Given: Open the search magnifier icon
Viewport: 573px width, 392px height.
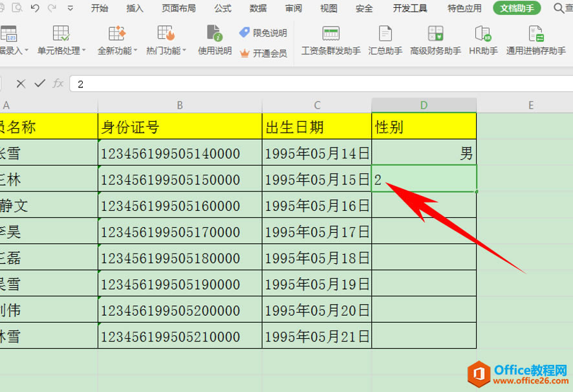Looking at the screenshot, I should 556,8.
